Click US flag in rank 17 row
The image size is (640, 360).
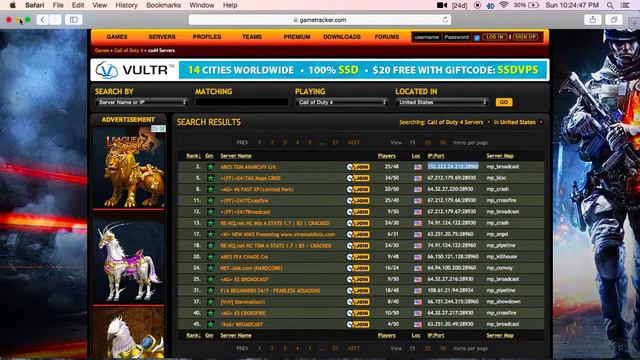click(418, 235)
